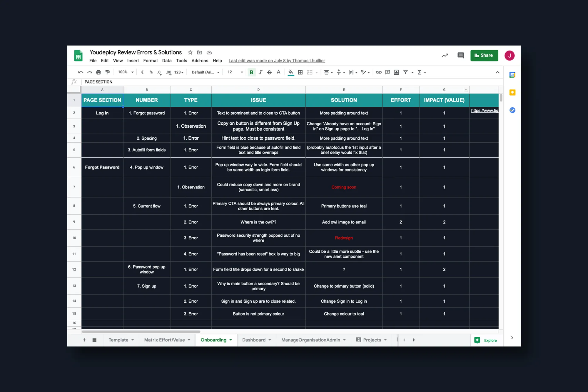
Task: Open the Add-ons menu
Action: 200,61
